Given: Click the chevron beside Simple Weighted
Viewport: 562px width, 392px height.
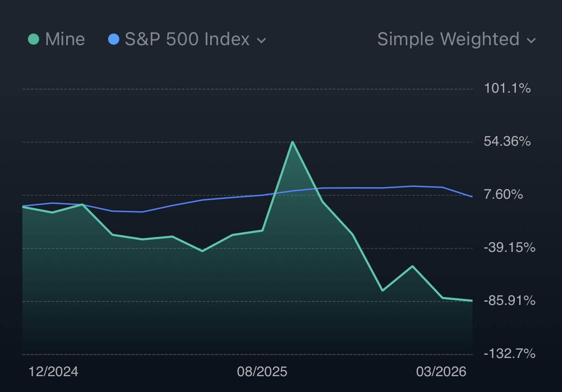Looking at the screenshot, I should [x=531, y=41].
